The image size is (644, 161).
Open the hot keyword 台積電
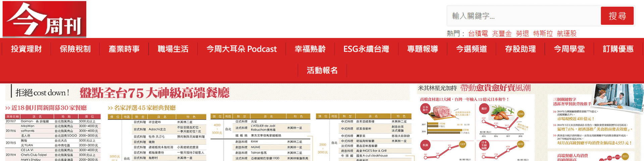pos(478,34)
